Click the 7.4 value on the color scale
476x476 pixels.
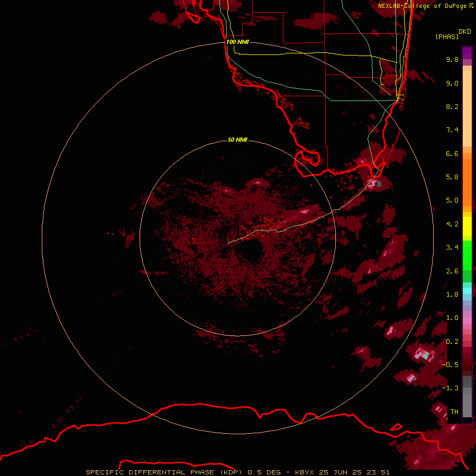tap(452, 130)
